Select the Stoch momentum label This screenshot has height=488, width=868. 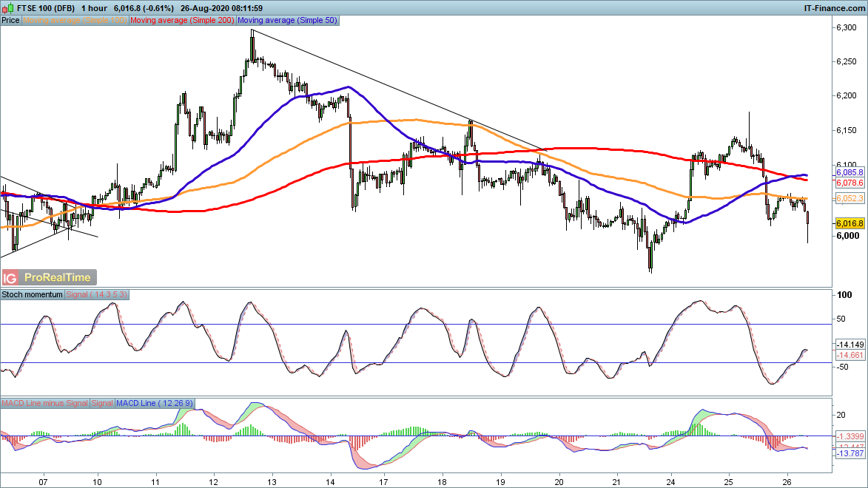(x=33, y=294)
